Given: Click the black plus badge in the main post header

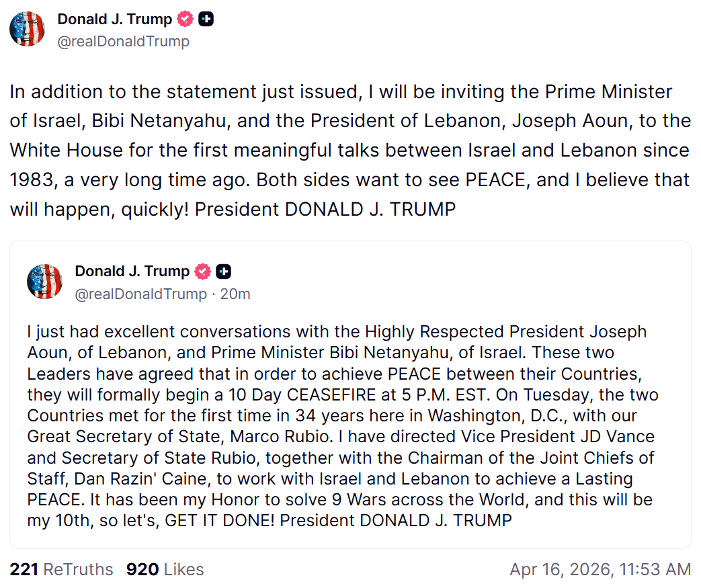Looking at the screenshot, I should [207, 19].
